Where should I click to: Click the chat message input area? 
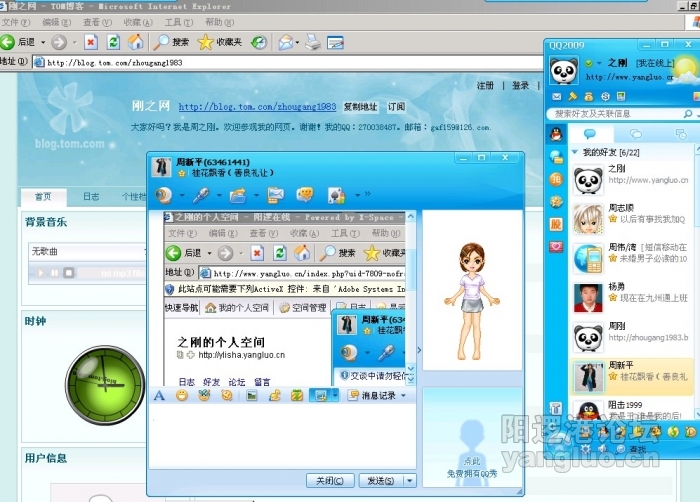click(x=282, y=435)
